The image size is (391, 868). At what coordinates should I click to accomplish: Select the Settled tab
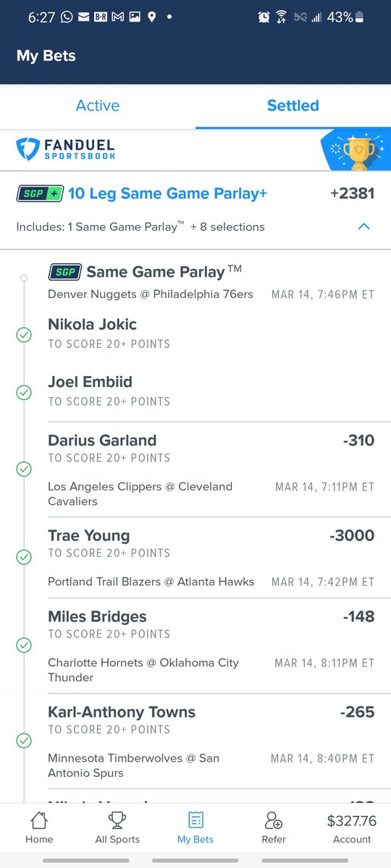coord(293,106)
